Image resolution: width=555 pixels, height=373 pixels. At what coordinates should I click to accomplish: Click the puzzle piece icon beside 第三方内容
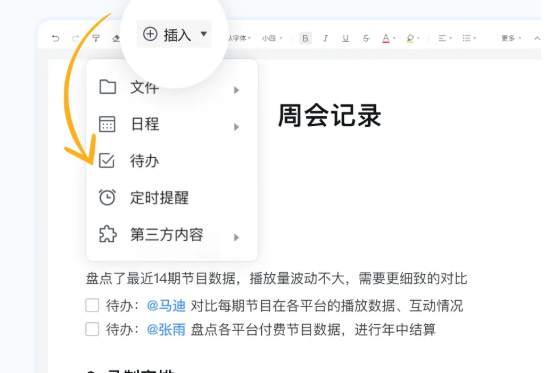(x=108, y=234)
